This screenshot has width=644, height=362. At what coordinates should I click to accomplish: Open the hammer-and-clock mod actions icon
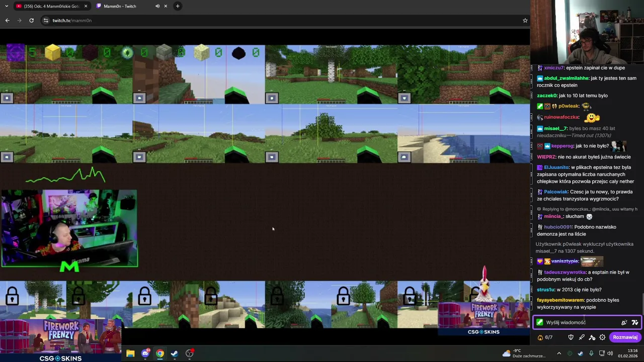click(592, 337)
